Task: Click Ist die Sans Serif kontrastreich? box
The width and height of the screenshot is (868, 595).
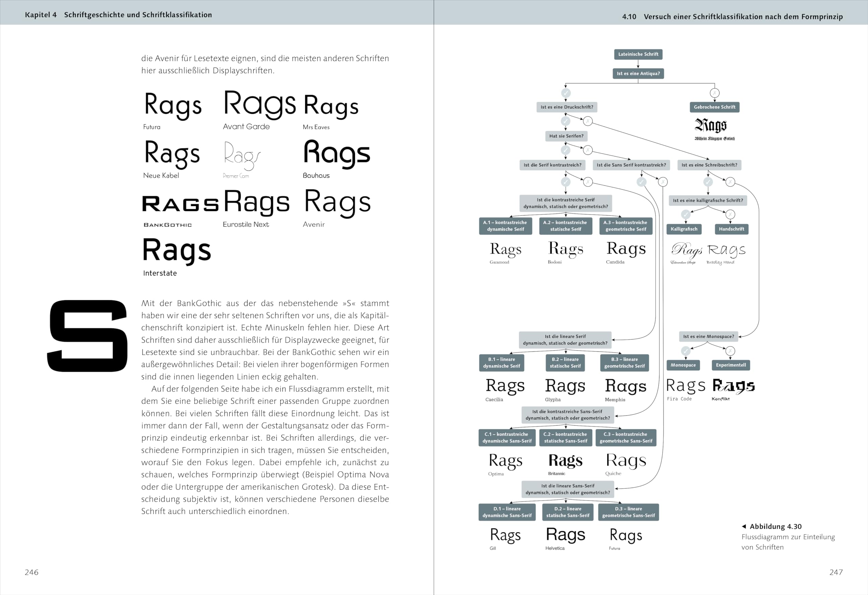Action: tap(631, 165)
